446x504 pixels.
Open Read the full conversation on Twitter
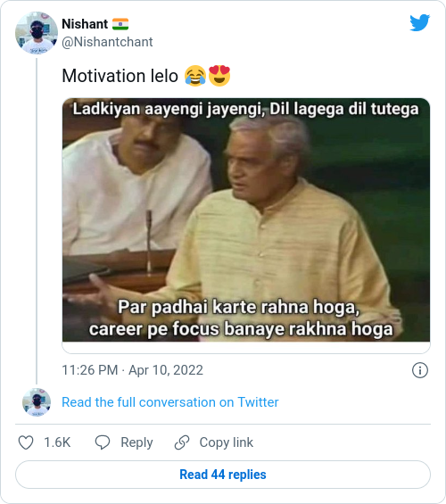click(170, 402)
